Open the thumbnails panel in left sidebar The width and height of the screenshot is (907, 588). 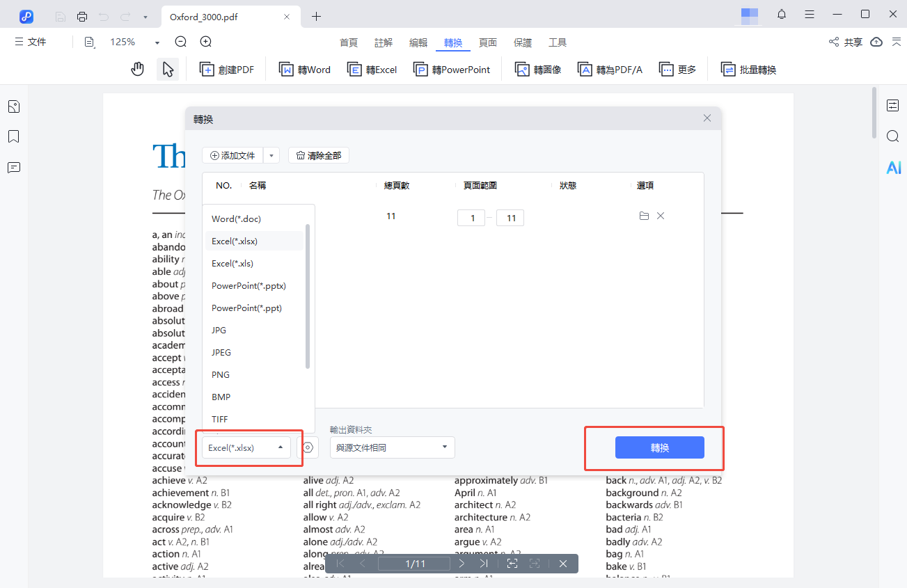click(x=13, y=106)
